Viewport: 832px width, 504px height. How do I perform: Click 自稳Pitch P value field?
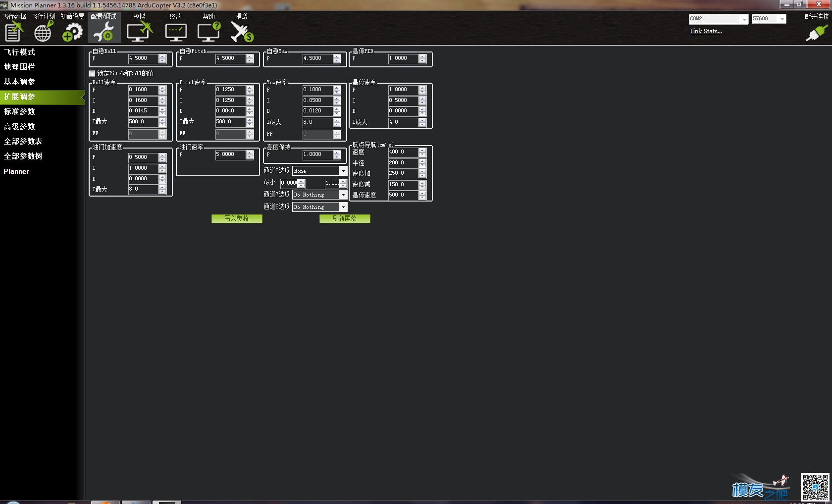tap(230, 58)
